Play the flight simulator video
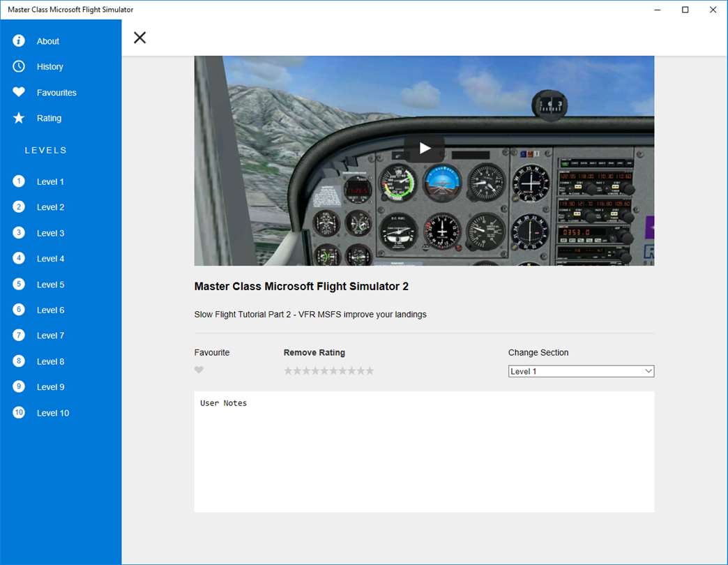The width and height of the screenshot is (728, 565). click(x=425, y=148)
